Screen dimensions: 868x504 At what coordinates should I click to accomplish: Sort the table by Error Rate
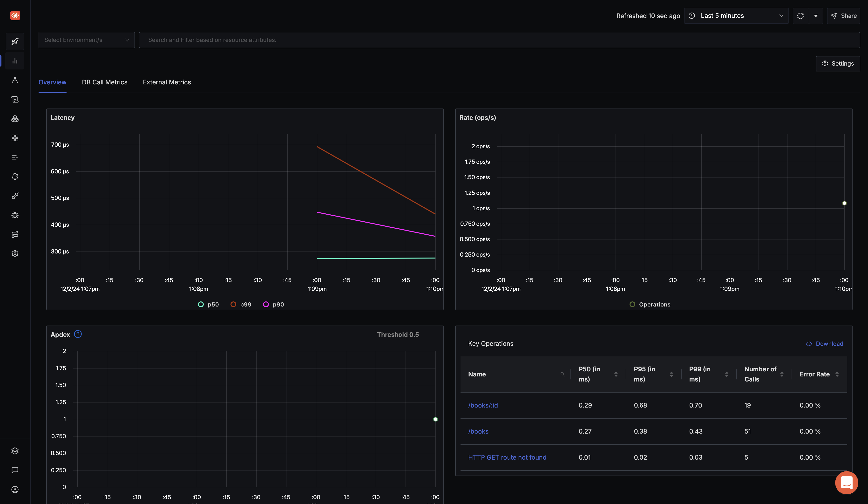(x=837, y=374)
